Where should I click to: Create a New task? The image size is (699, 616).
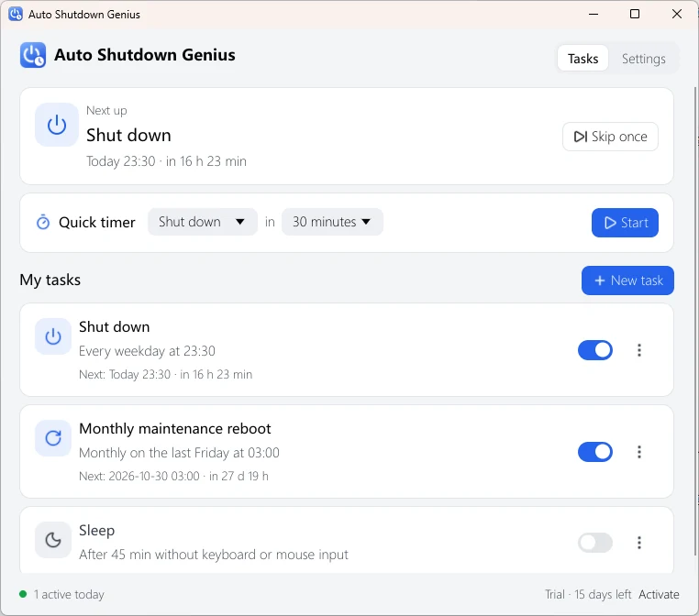627,280
